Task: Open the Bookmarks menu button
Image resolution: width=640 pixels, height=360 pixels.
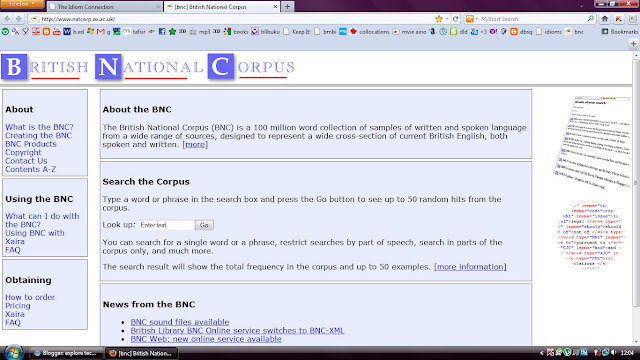Action: coord(620,31)
